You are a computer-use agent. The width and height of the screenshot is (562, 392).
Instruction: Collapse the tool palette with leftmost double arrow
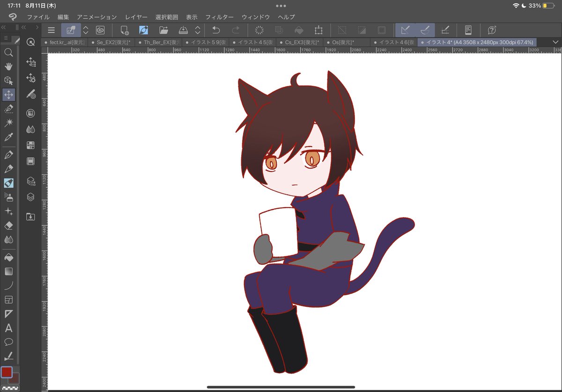[3, 28]
